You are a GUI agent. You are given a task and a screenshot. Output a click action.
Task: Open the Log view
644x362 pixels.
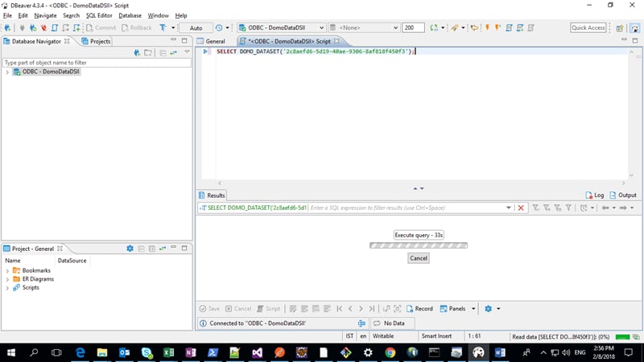(x=594, y=195)
